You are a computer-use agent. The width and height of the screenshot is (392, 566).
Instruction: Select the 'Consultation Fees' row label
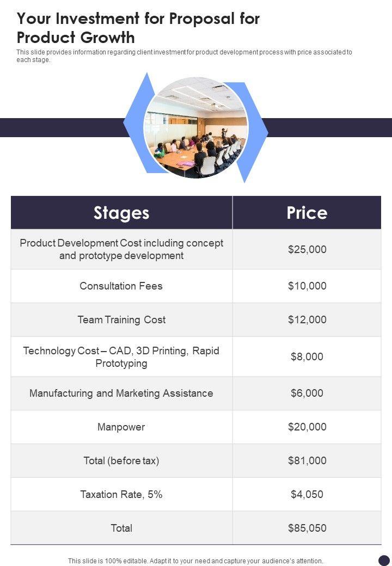tap(121, 286)
